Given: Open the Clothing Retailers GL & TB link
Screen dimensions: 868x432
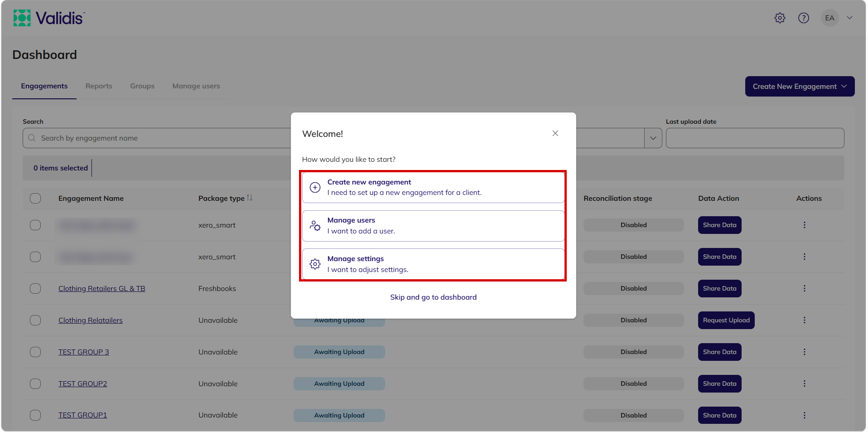Looking at the screenshot, I should pos(102,288).
